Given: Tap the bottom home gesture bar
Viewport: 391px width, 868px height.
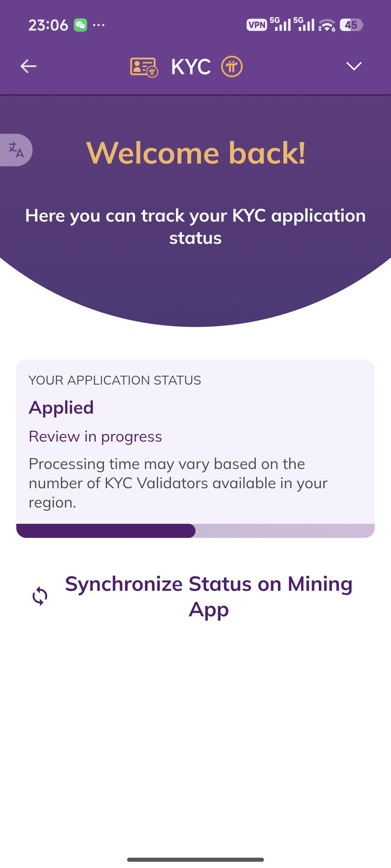Looking at the screenshot, I should pyautogui.click(x=195, y=860).
